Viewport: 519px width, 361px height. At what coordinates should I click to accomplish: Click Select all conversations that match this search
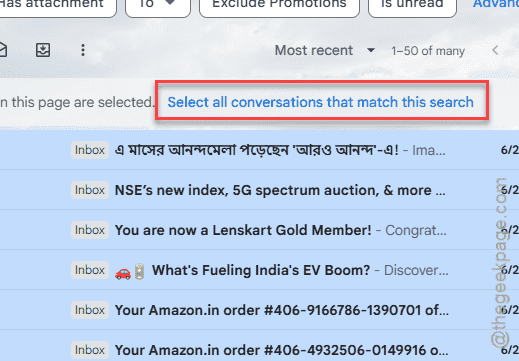[x=320, y=102]
